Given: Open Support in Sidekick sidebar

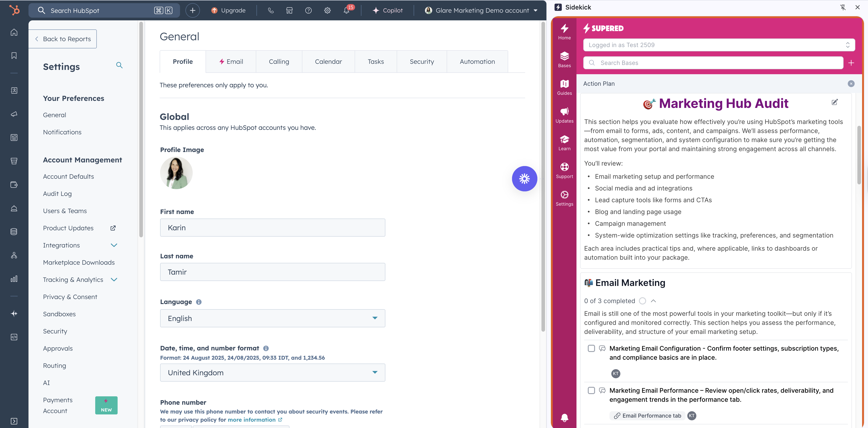Looking at the screenshot, I should [564, 171].
